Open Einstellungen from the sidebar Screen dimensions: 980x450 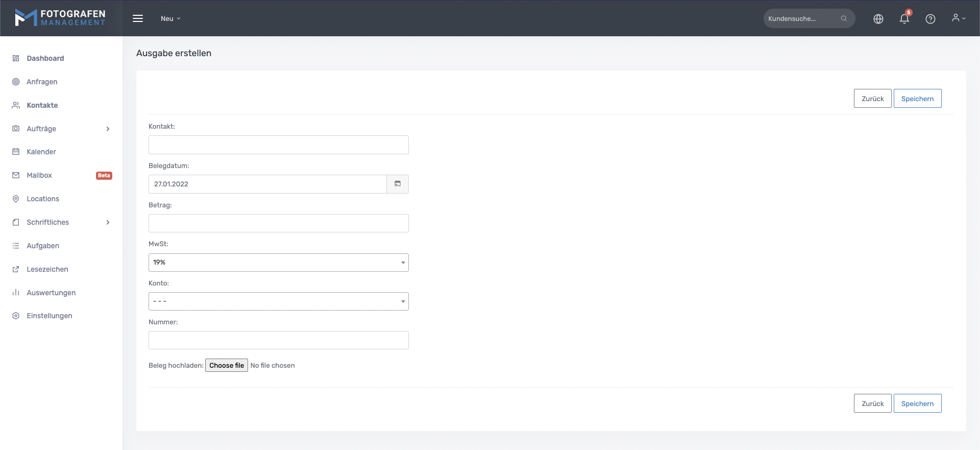49,316
